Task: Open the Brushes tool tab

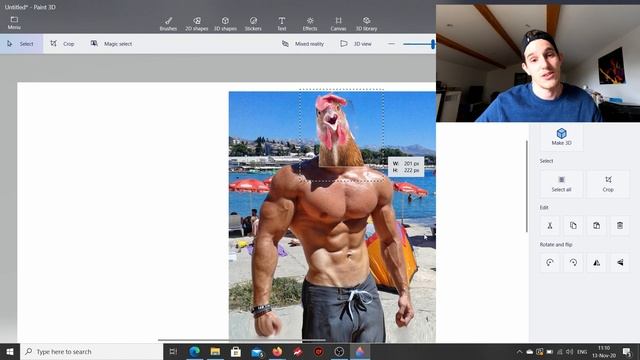Action: 168,24
